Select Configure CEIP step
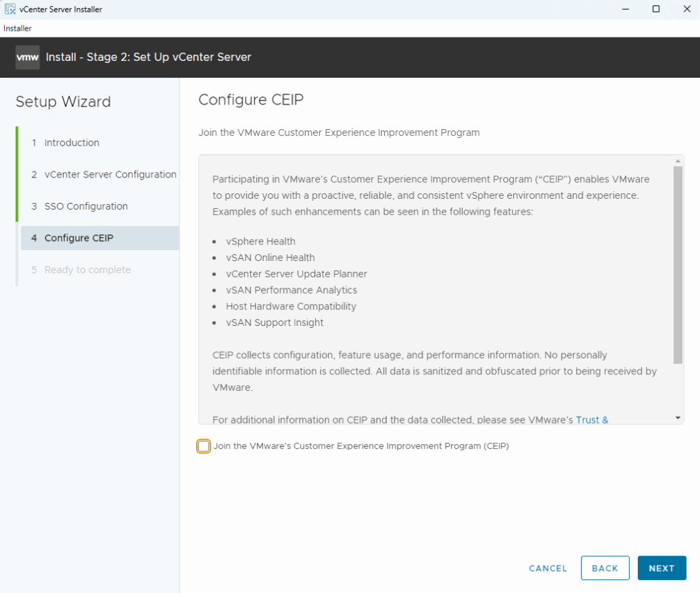Image resolution: width=700 pixels, height=593 pixels. 100,238
